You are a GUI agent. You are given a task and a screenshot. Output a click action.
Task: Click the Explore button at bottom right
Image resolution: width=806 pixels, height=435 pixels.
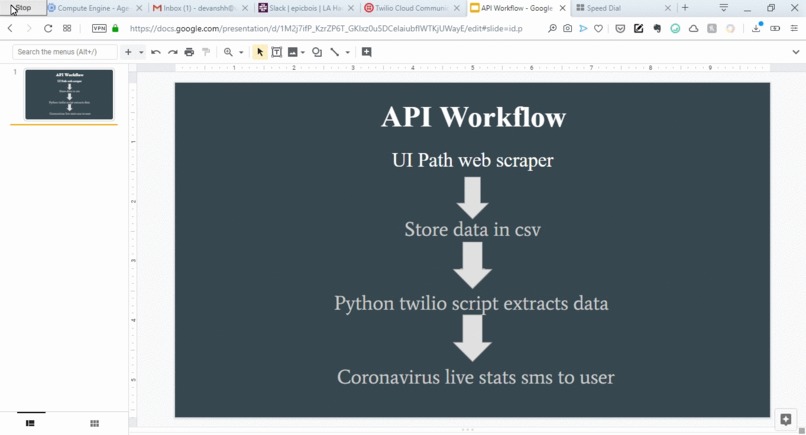[x=785, y=419]
